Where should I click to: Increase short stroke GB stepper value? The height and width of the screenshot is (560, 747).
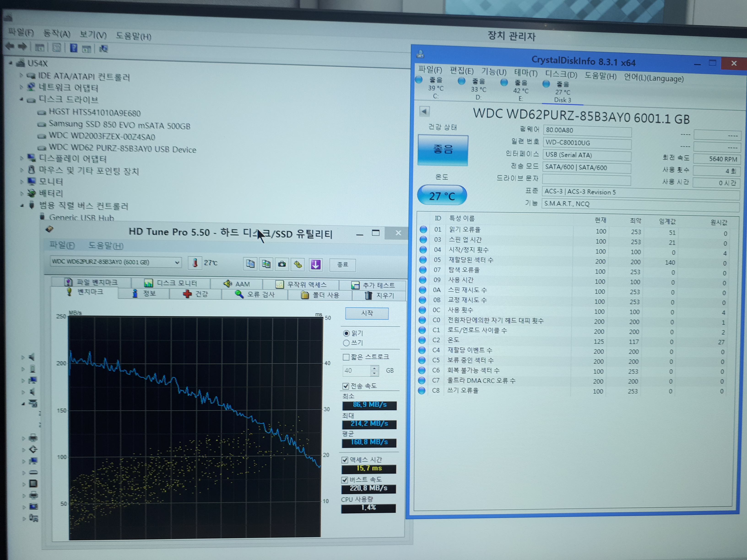click(x=374, y=368)
